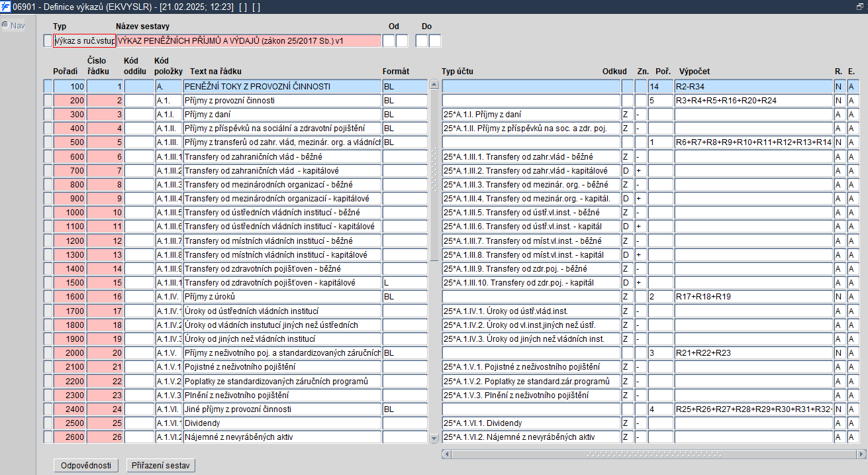The height and width of the screenshot is (475, 868).
Task: Click the application icon in title bar
Action: click(6, 6)
